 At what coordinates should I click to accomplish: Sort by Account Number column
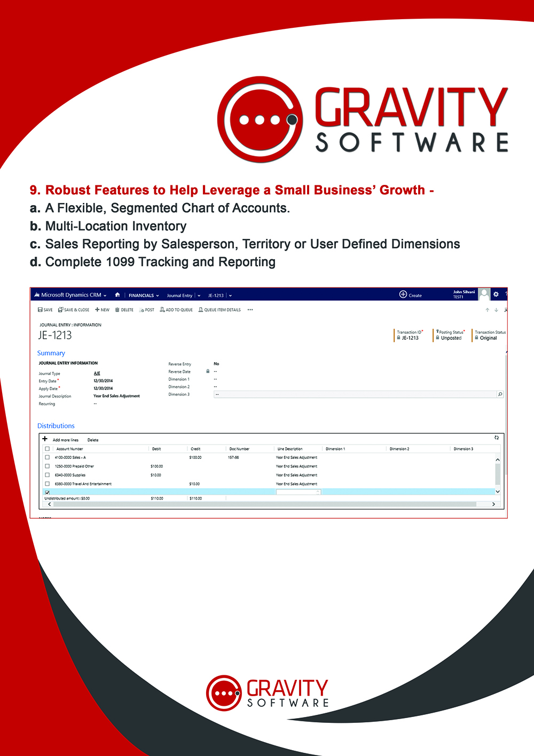coord(69,449)
